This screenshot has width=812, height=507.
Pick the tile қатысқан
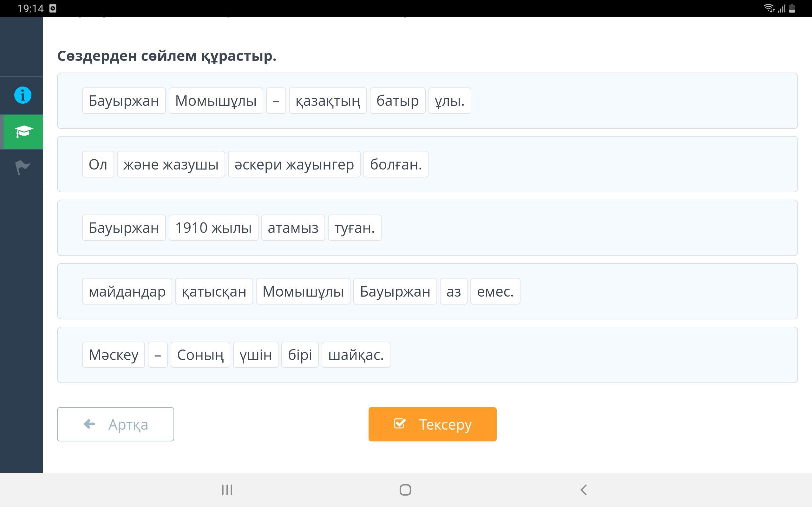pyautogui.click(x=214, y=292)
